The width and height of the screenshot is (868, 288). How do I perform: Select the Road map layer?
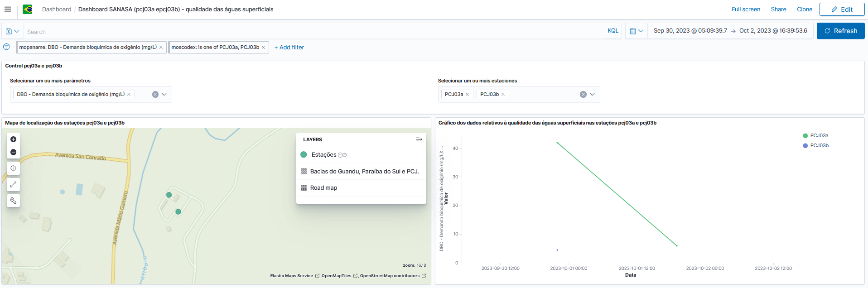pos(323,188)
